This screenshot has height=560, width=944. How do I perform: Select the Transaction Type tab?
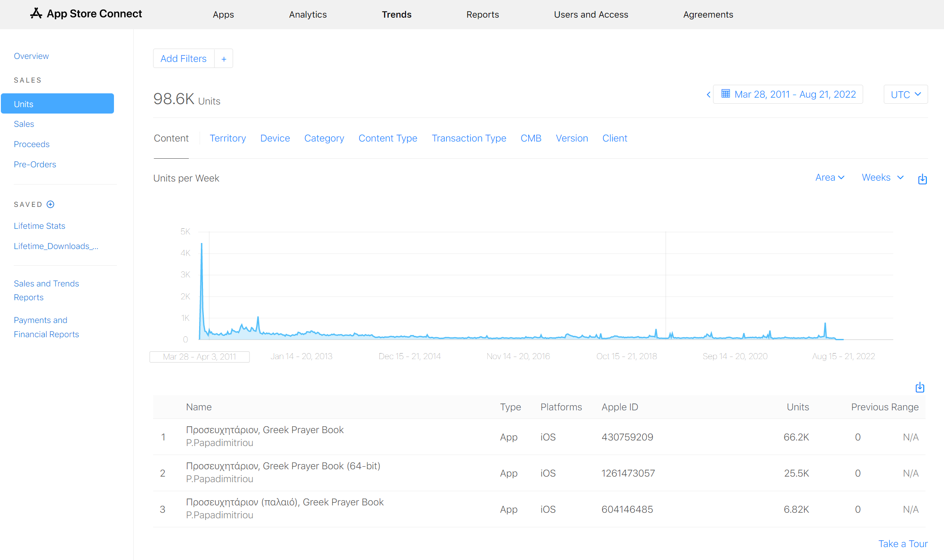pos(469,138)
